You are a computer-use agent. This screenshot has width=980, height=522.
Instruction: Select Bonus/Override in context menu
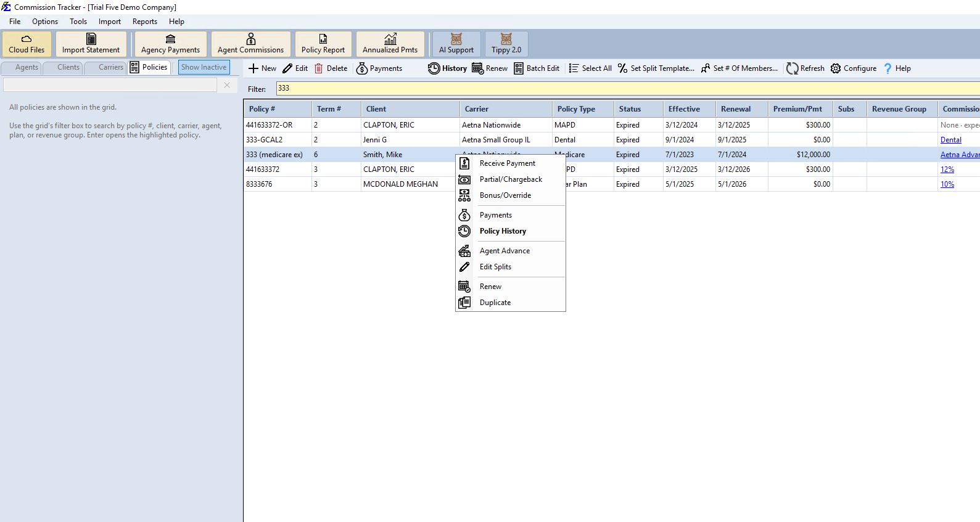tap(511, 195)
